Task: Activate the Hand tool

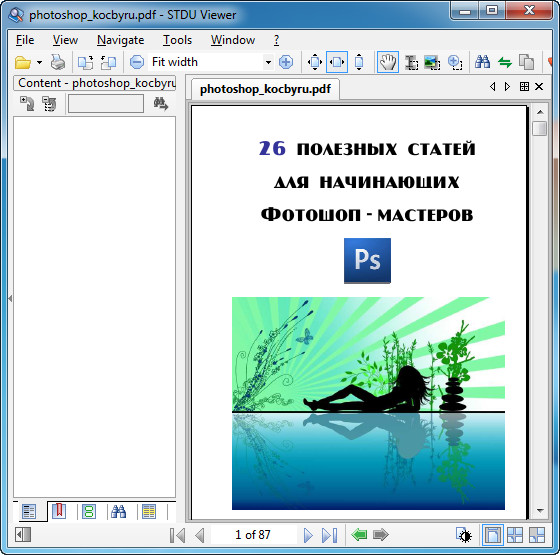Action: 388,62
